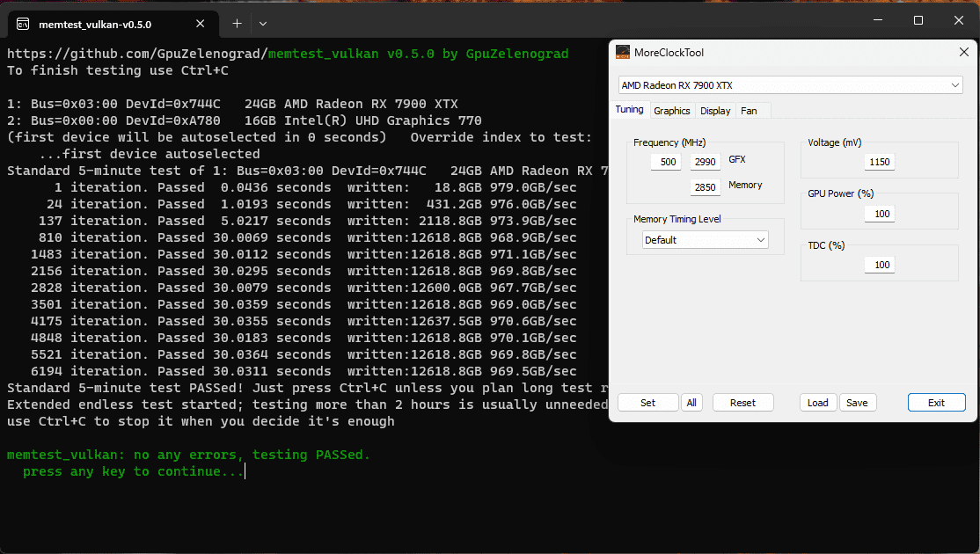Click the Voltage field showing 1150

(880, 162)
